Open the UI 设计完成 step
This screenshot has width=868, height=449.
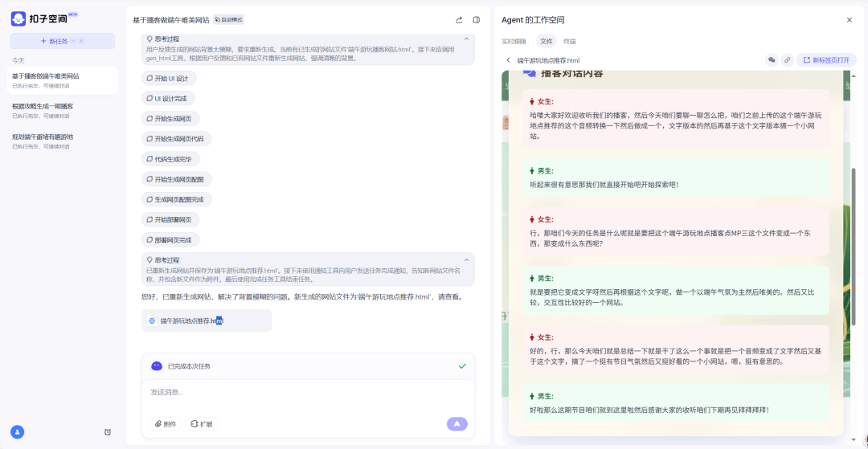168,99
